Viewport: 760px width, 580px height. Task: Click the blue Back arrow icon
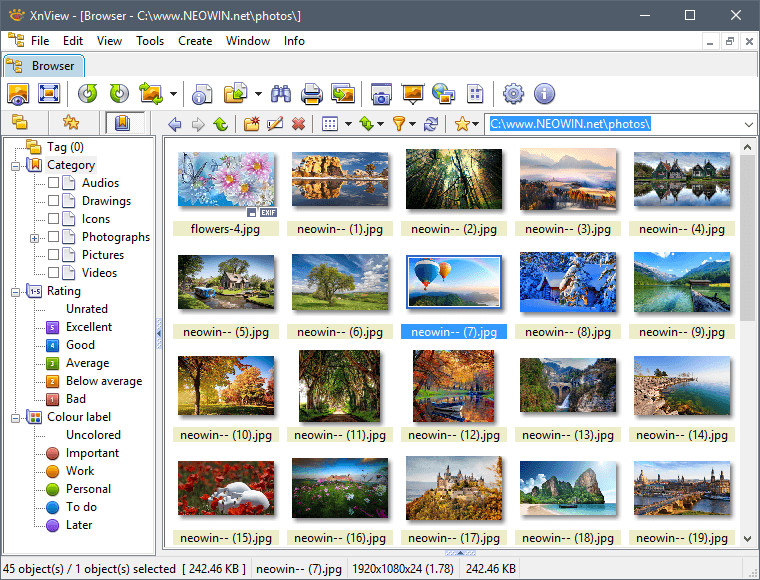175,124
